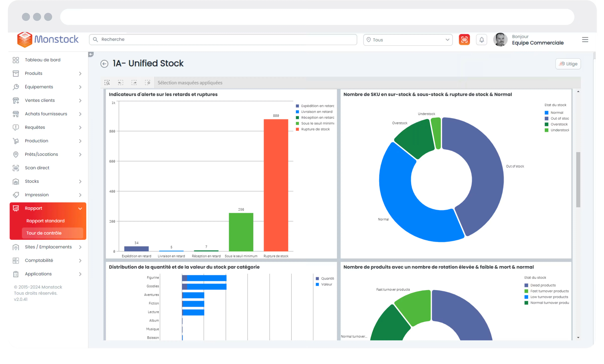Step forward one selection in the toolbar

point(134,83)
